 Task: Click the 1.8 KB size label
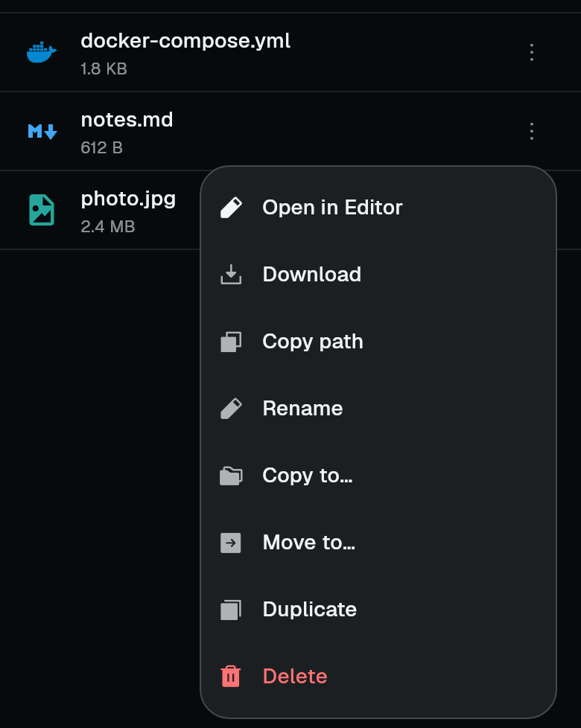(104, 68)
